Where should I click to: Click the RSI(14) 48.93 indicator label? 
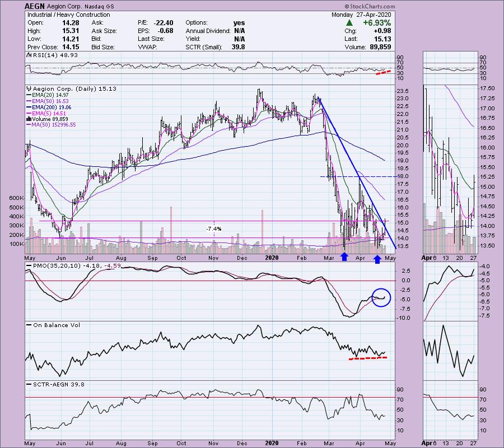(x=55, y=55)
